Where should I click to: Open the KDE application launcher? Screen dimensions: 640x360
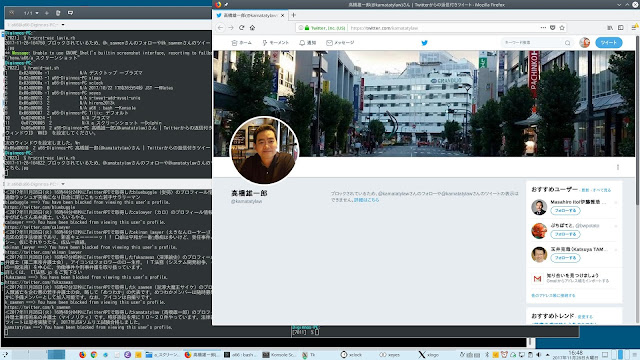tap(5, 355)
